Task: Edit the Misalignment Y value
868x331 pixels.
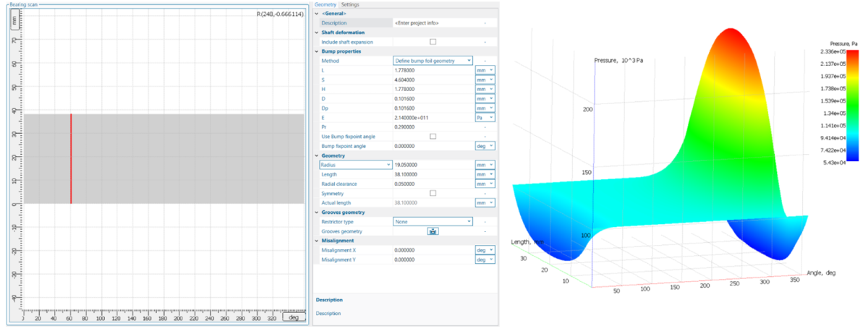Action: 433,259
